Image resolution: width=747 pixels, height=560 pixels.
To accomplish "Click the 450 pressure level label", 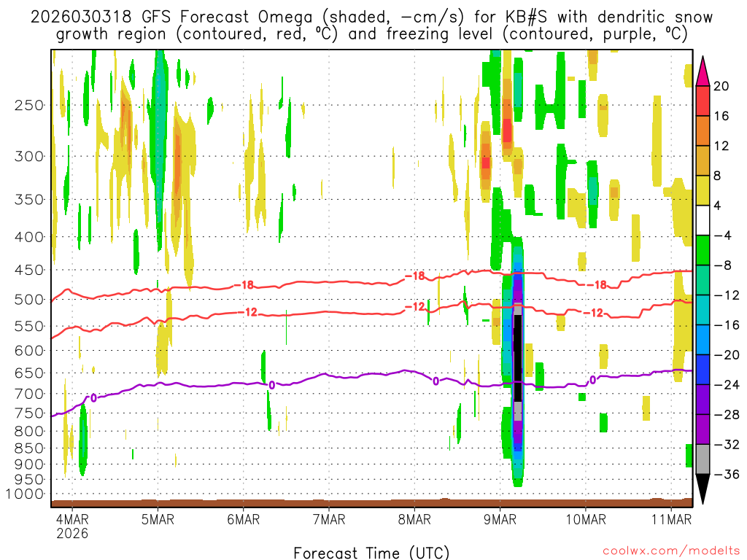I will pos(29,270).
